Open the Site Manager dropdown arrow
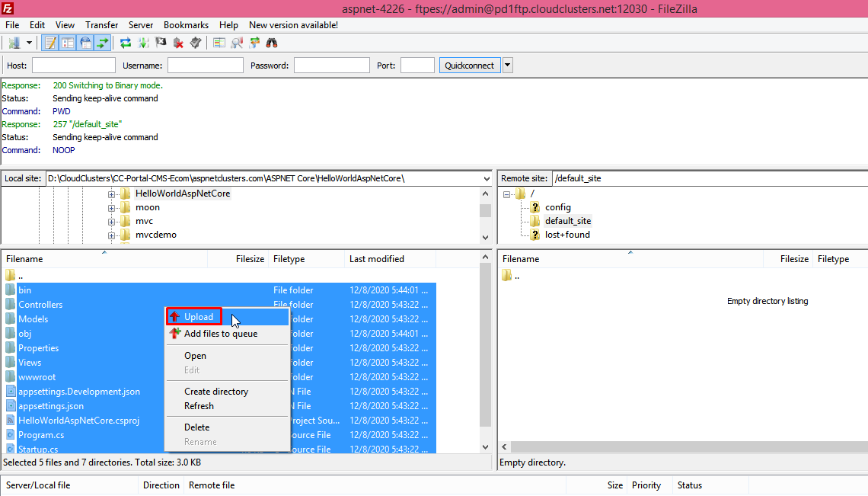This screenshot has height=496, width=868. (29, 43)
